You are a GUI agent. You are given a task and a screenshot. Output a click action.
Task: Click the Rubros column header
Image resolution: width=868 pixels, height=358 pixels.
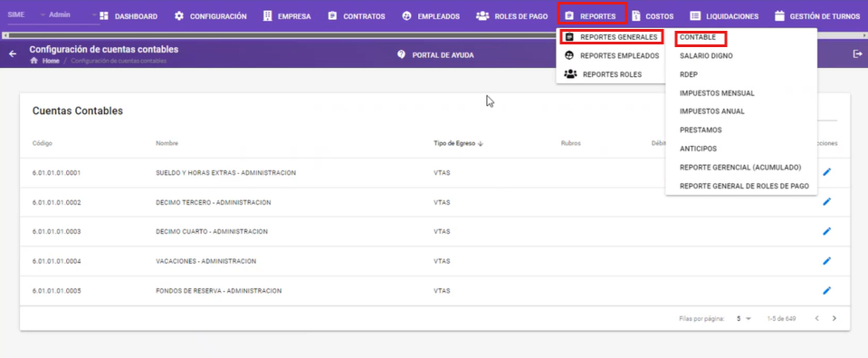pyautogui.click(x=570, y=143)
